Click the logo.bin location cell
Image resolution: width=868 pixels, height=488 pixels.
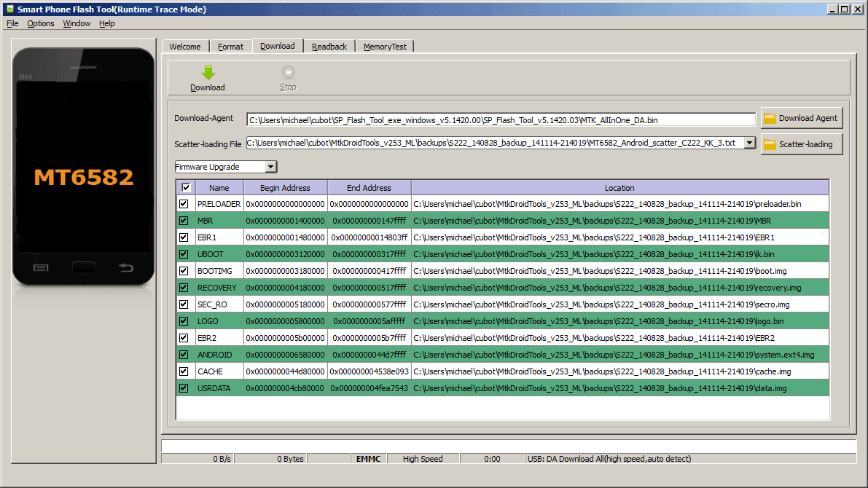[619, 321]
